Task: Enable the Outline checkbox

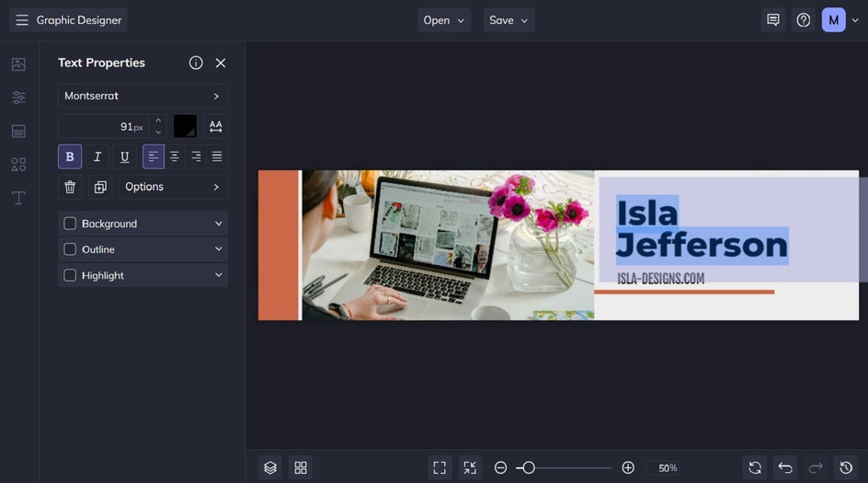Action: [70, 249]
